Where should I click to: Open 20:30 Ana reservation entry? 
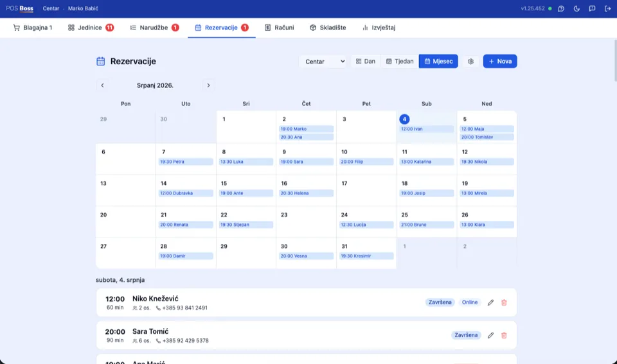coord(306,137)
